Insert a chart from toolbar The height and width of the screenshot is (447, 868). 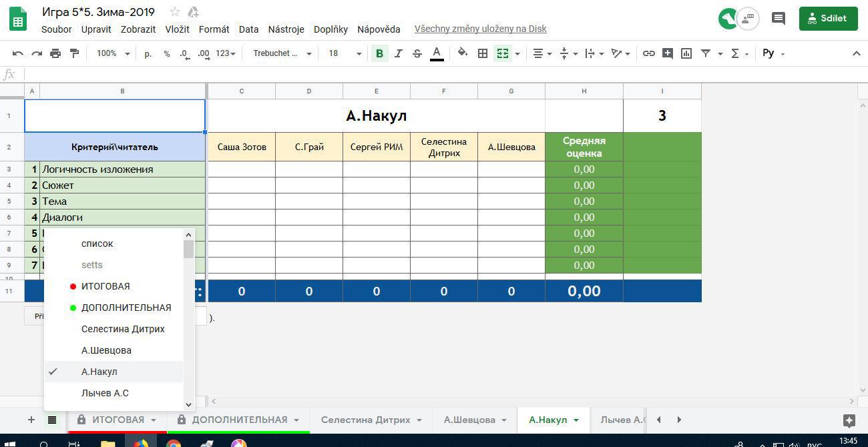(686, 53)
